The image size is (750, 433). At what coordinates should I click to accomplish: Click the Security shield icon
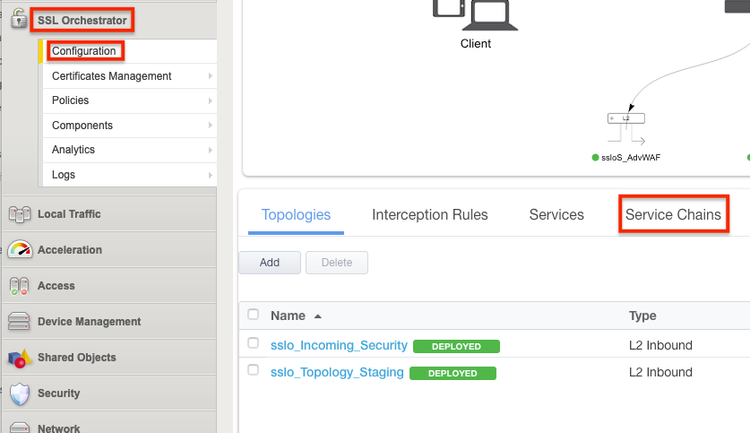(x=20, y=394)
